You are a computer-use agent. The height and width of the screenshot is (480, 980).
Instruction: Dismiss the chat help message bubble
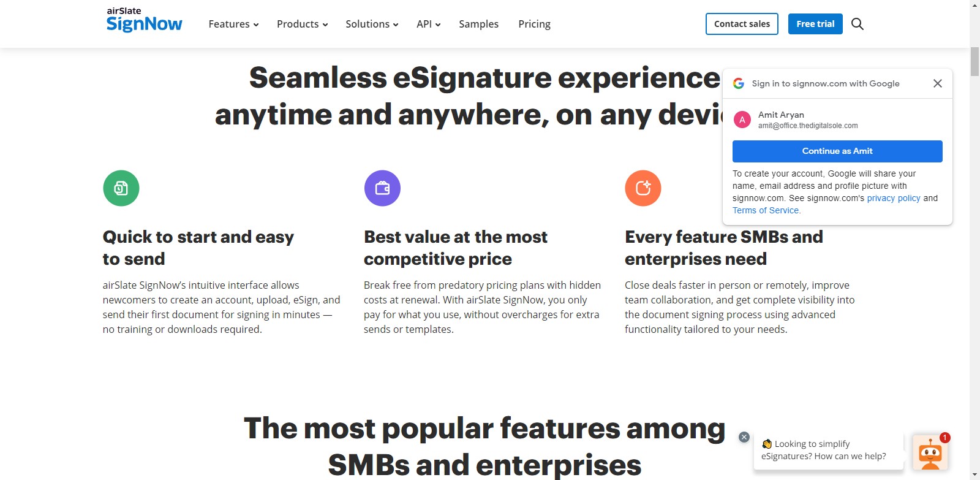pos(744,437)
